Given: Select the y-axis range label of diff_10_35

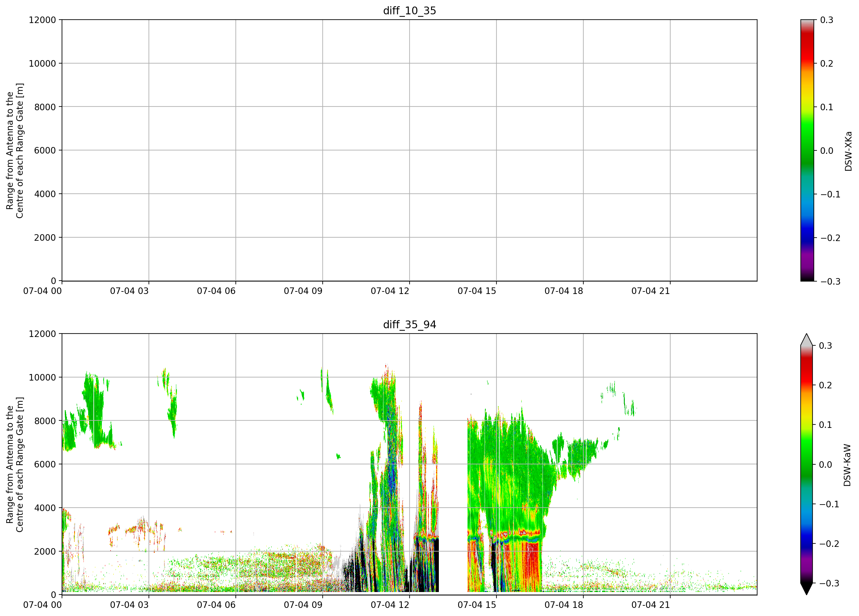Looking at the screenshot, I should pyautogui.click(x=15, y=150).
